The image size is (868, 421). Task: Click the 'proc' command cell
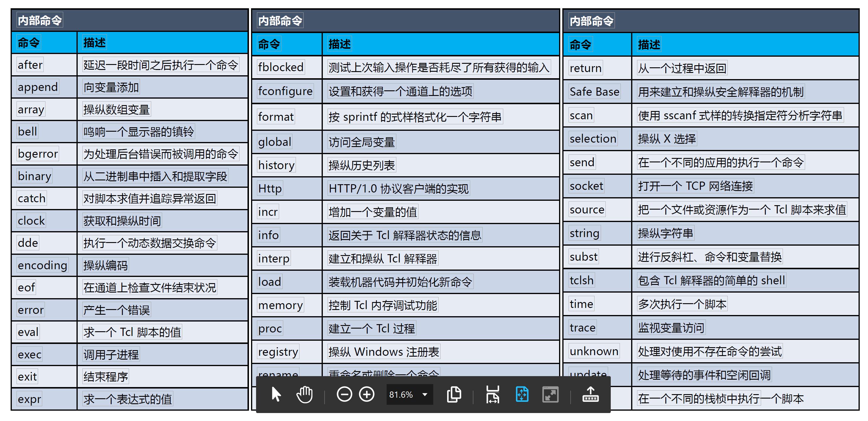tap(287, 328)
